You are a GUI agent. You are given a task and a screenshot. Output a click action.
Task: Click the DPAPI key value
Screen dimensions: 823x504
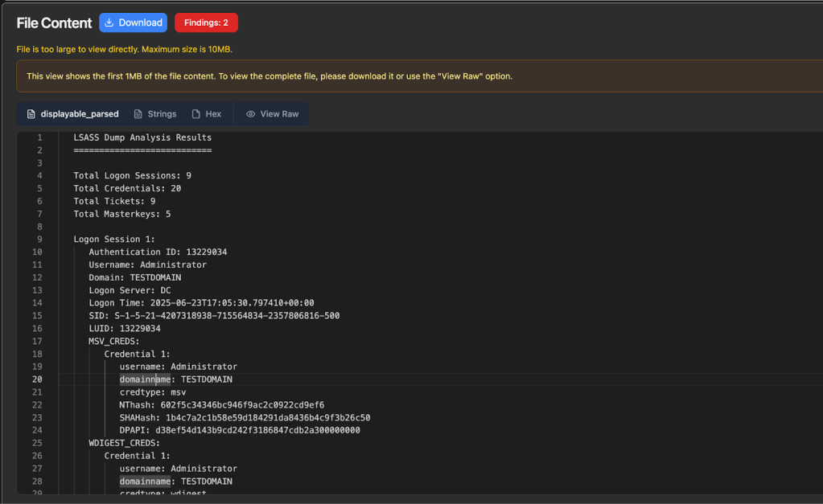257,431
